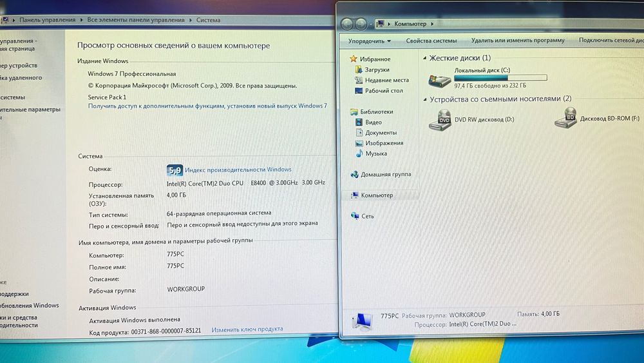Open arrow after Панель управления breadcrumb
The width and height of the screenshot is (644, 363).
(x=81, y=20)
